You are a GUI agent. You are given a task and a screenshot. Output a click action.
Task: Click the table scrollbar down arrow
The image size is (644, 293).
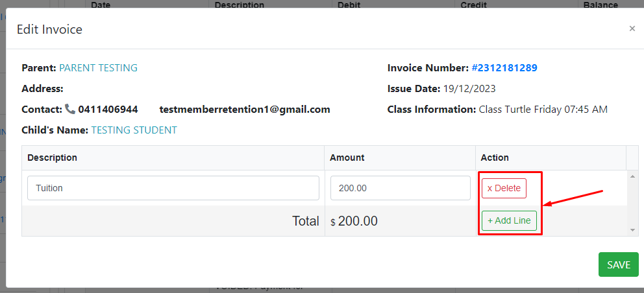632,230
